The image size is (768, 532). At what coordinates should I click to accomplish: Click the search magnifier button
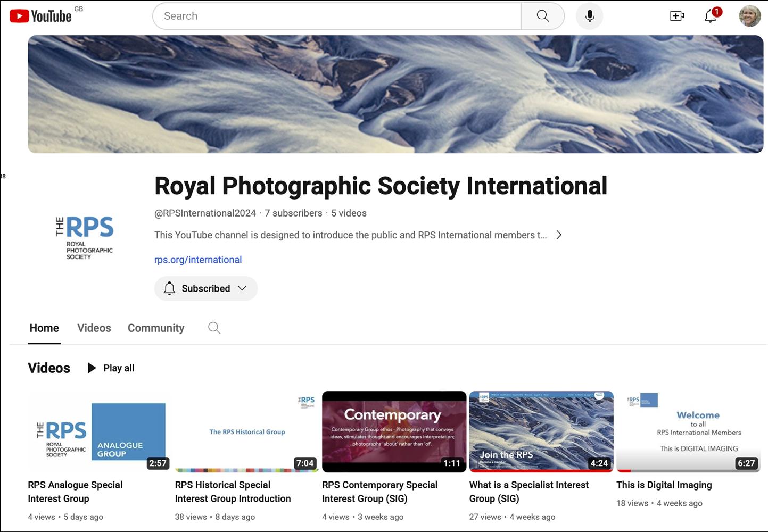point(543,16)
